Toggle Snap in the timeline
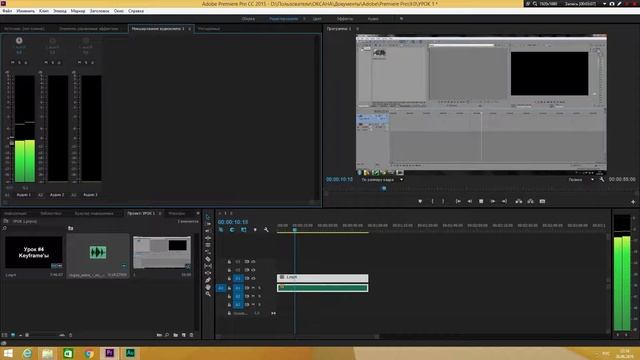The image size is (640, 360). click(x=232, y=230)
